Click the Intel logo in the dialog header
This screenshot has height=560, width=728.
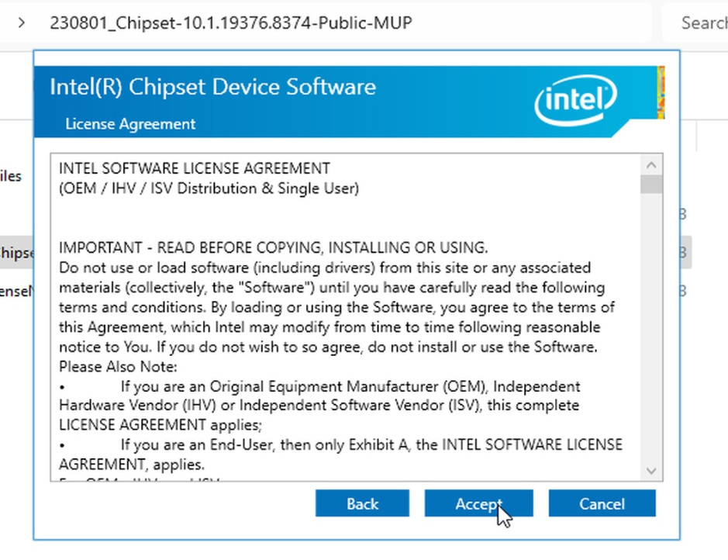[x=575, y=94]
